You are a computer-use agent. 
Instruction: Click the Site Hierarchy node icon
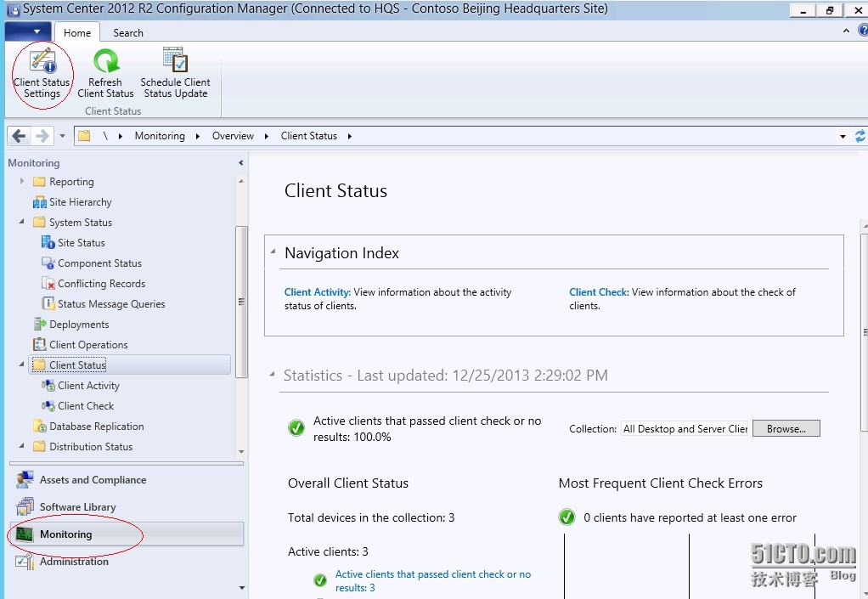pyautogui.click(x=39, y=202)
